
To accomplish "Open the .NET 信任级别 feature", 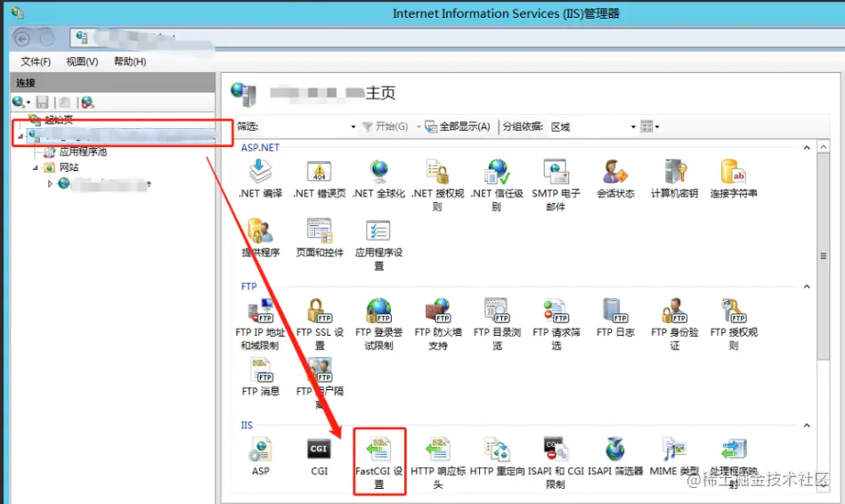I will click(x=497, y=185).
